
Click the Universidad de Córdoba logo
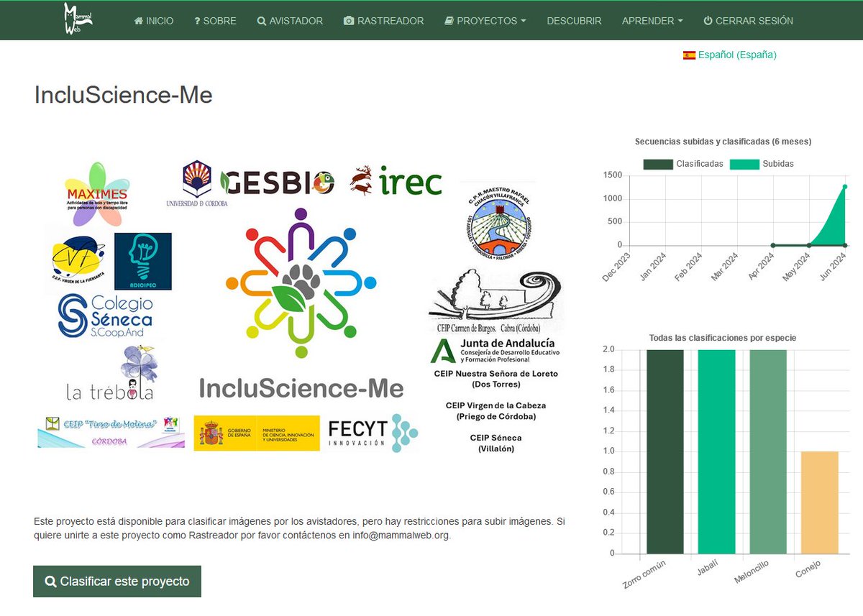pos(197,183)
